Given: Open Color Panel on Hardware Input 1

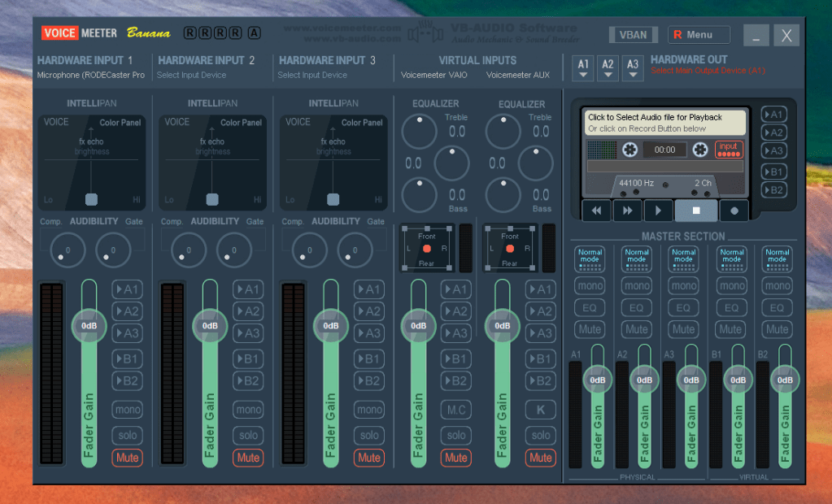Looking at the screenshot, I should 120,122.
